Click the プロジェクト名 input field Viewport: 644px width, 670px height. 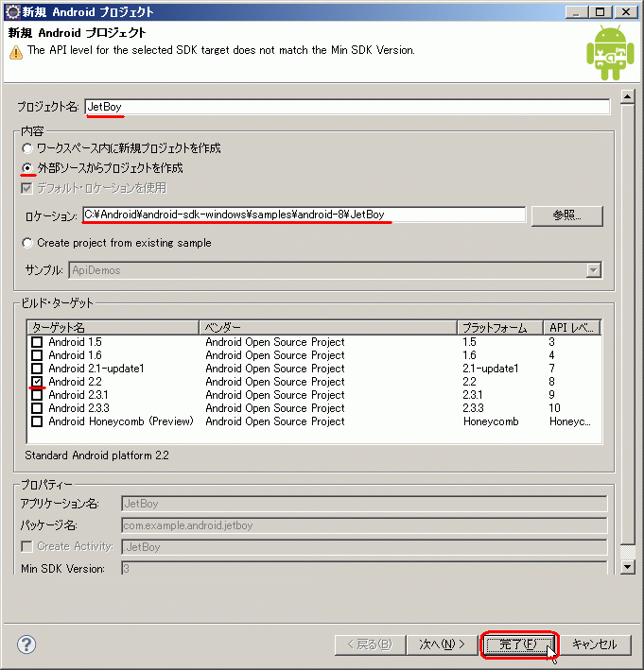pyautogui.click(x=347, y=107)
